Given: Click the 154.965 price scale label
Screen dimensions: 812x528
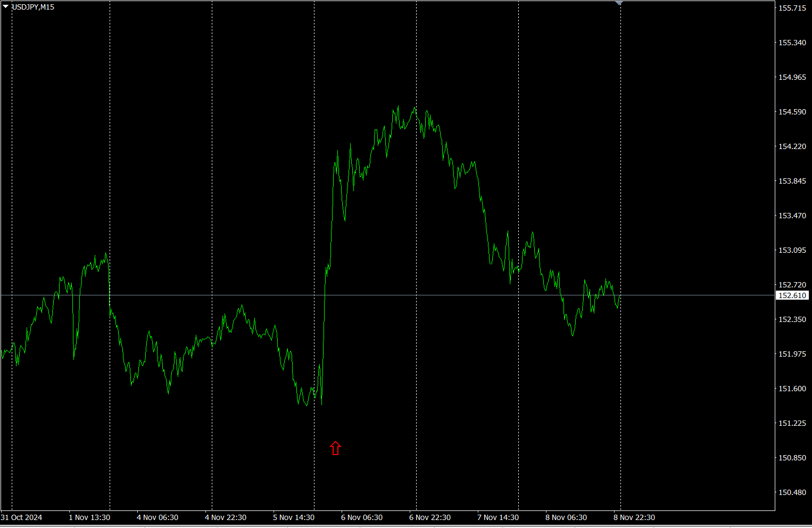Looking at the screenshot, I should pos(792,77).
